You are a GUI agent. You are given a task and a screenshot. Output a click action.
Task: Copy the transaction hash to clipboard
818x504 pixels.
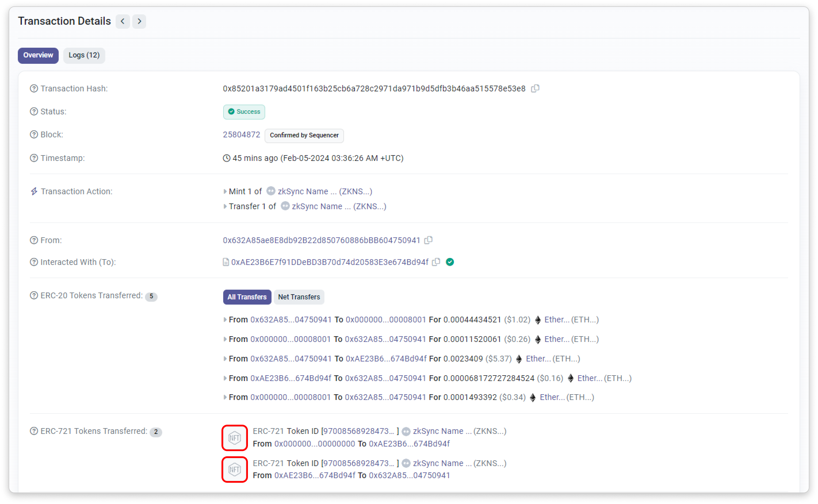point(535,88)
